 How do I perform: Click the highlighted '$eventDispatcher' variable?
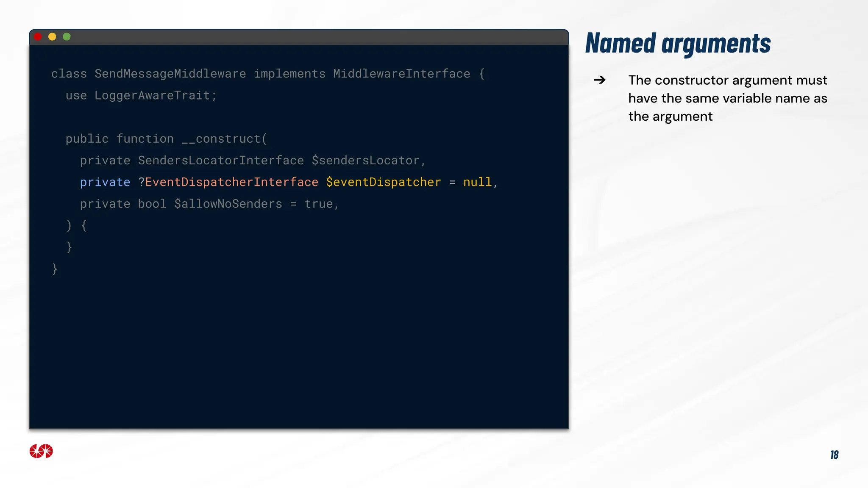(384, 182)
